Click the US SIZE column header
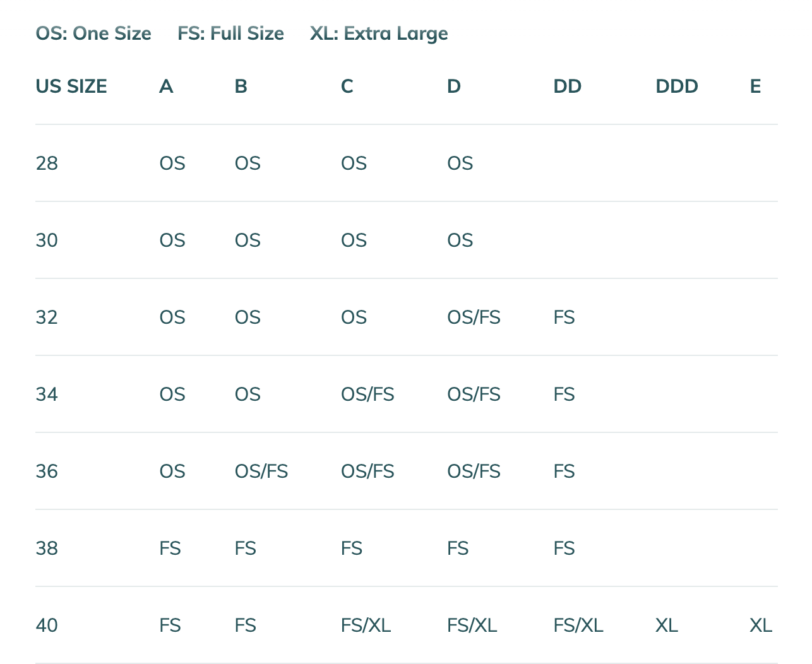This screenshot has width=812, height=664. (71, 86)
